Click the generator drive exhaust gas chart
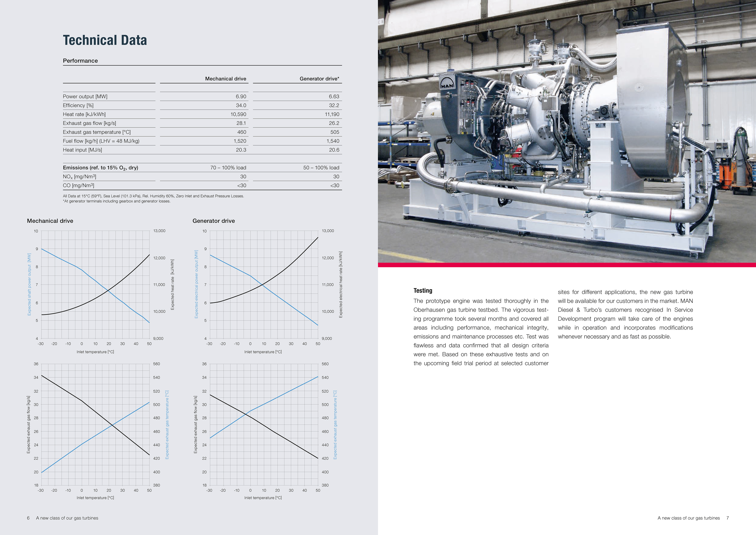The width and height of the screenshot is (756, 535). point(264,425)
